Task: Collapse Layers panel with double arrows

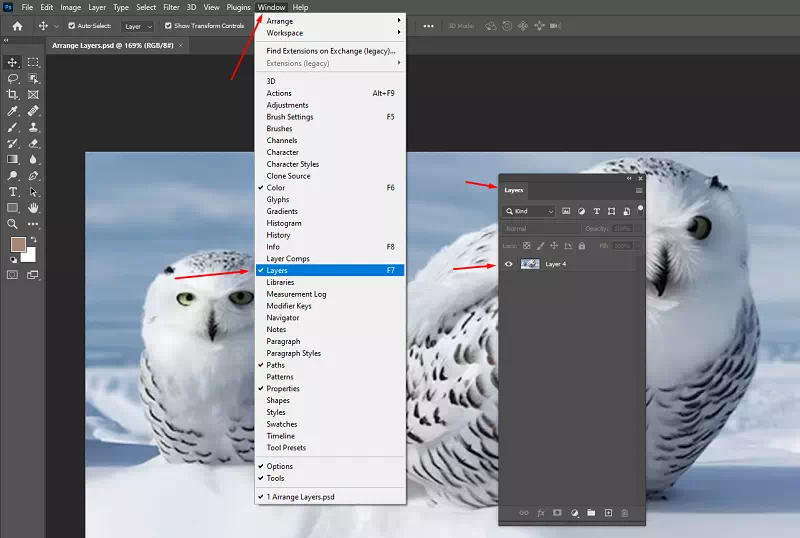Action: click(629, 178)
